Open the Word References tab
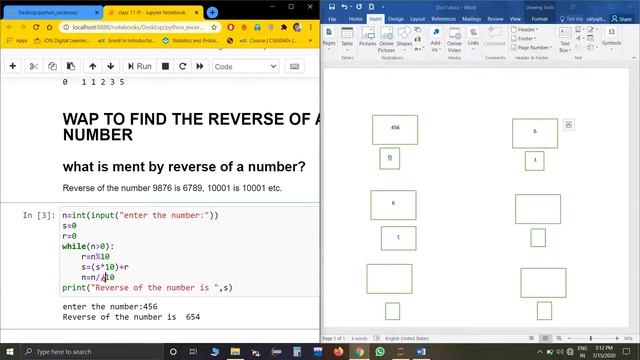Viewport: 640px width, 360px height. (x=443, y=19)
